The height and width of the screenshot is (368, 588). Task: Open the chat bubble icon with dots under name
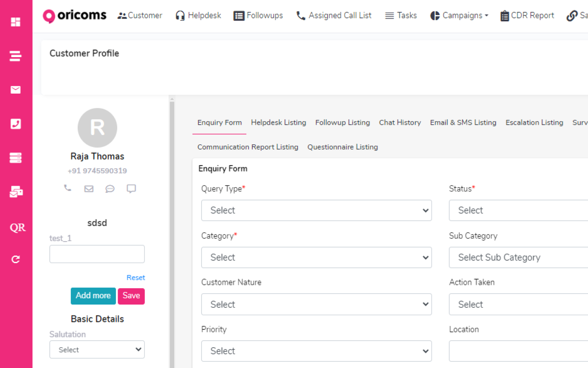point(110,189)
